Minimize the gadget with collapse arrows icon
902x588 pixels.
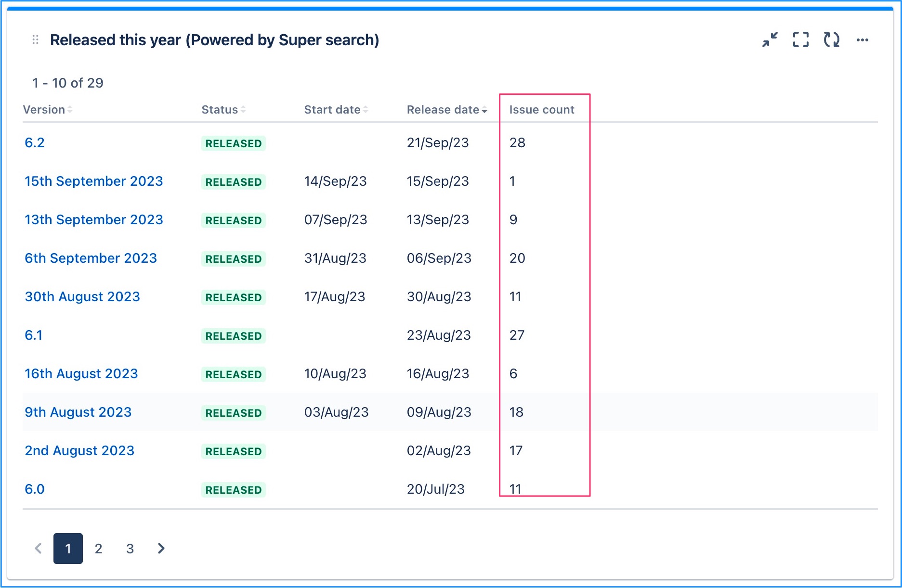(770, 39)
